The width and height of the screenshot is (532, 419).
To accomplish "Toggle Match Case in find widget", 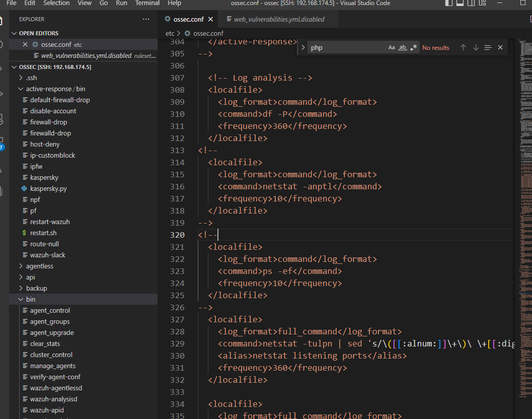I will coord(392,47).
